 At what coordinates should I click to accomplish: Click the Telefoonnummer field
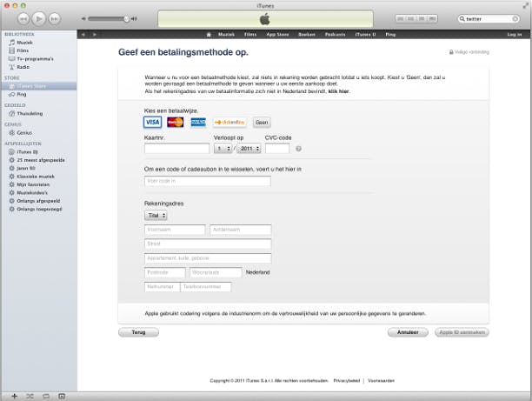(206, 287)
